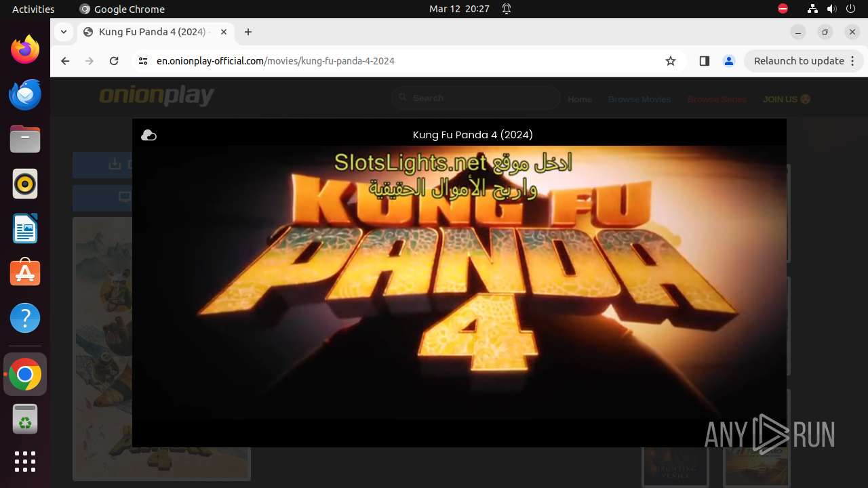Click the Kung Fu Panda 4 (2024) player title
This screenshot has height=488, width=868.
[473, 135]
